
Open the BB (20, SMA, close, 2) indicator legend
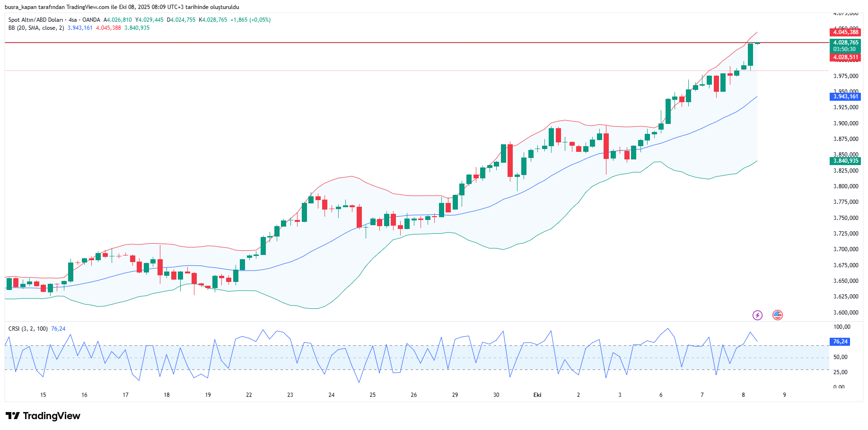coord(36,28)
